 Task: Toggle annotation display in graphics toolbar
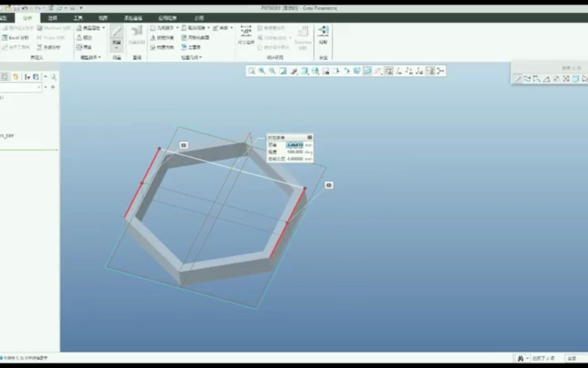coord(378,71)
